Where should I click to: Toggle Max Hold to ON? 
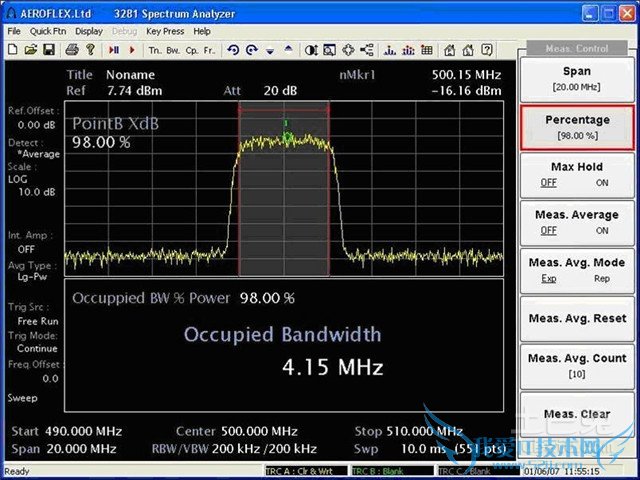tap(602, 183)
